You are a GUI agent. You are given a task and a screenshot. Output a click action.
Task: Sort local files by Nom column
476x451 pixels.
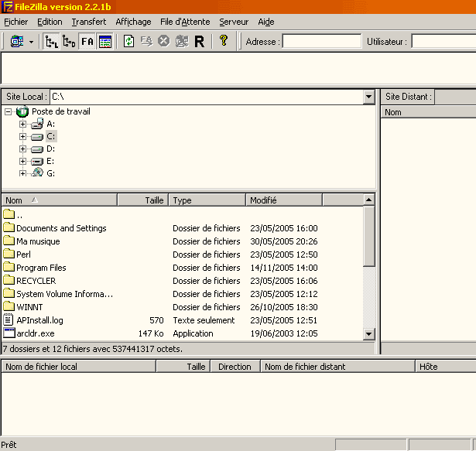(60, 200)
